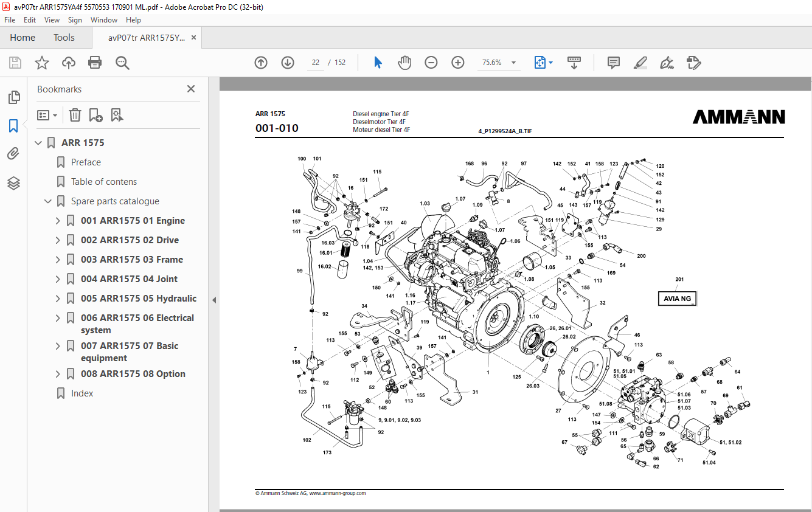The image size is (812, 512).
Task: Open the Window menu
Action: click(x=104, y=20)
